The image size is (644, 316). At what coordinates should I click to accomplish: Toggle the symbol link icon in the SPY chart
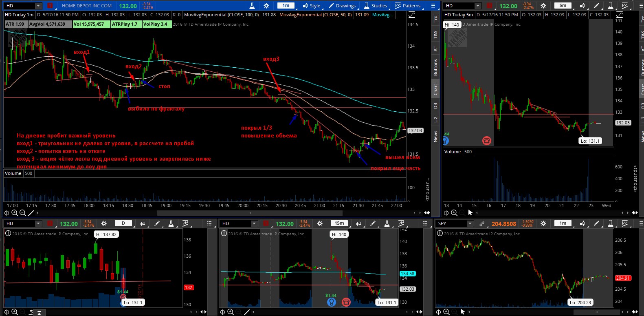[x=482, y=223]
